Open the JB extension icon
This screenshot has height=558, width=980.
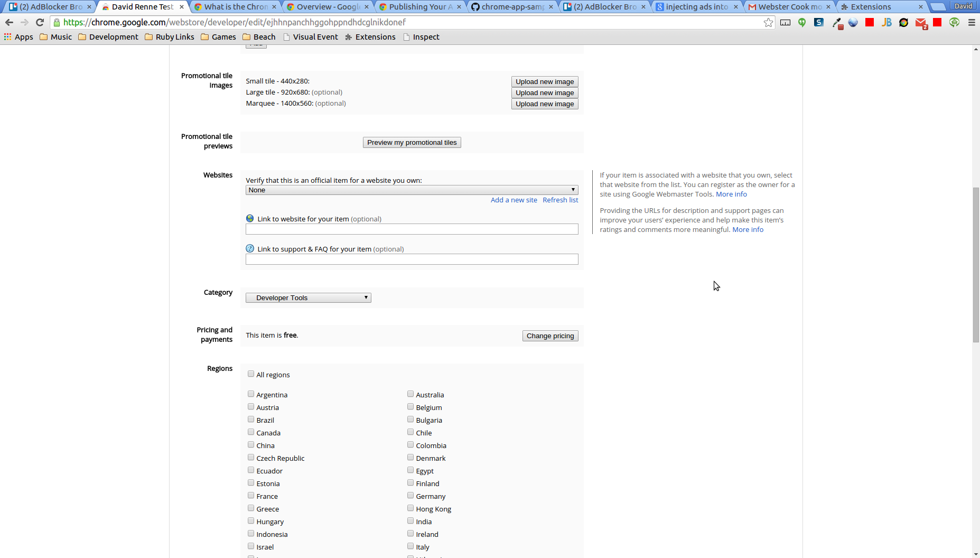tap(886, 22)
